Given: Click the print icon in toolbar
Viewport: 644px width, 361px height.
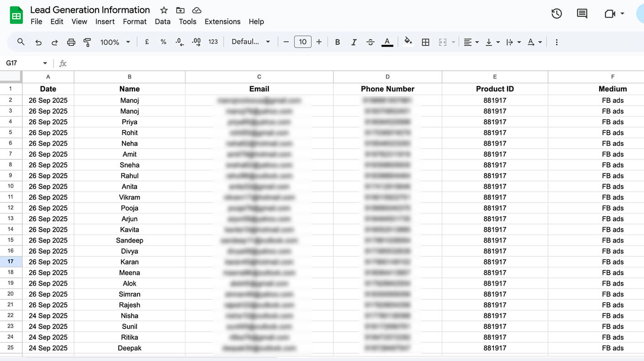Looking at the screenshot, I should [x=71, y=42].
